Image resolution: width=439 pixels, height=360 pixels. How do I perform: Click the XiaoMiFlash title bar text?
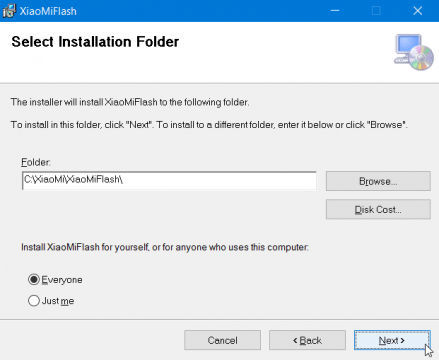(x=48, y=11)
